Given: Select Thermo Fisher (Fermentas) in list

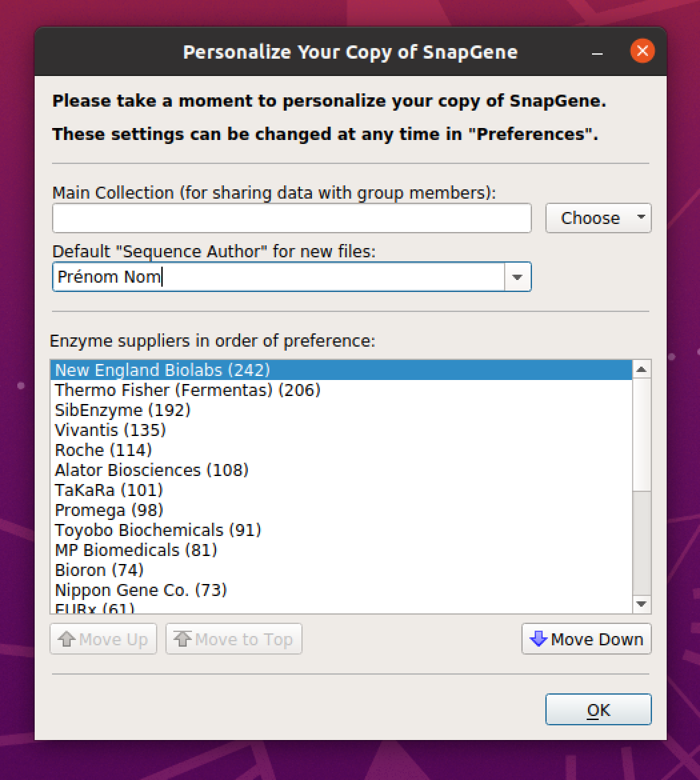Looking at the screenshot, I should click(187, 390).
